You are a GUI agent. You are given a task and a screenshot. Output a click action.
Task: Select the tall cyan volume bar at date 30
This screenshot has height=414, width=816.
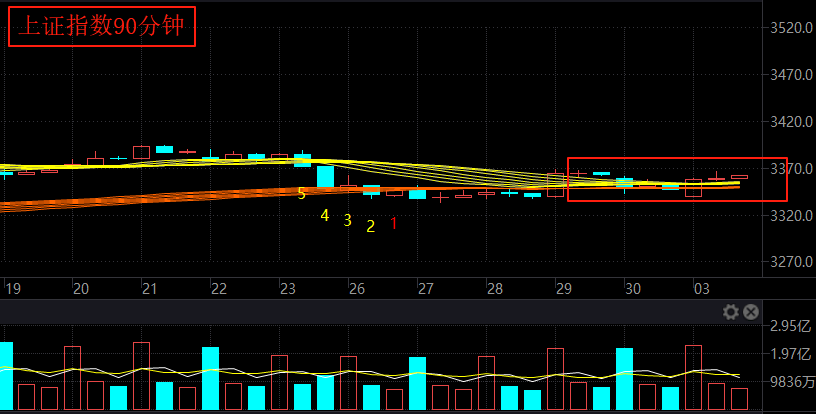coord(624,379)
